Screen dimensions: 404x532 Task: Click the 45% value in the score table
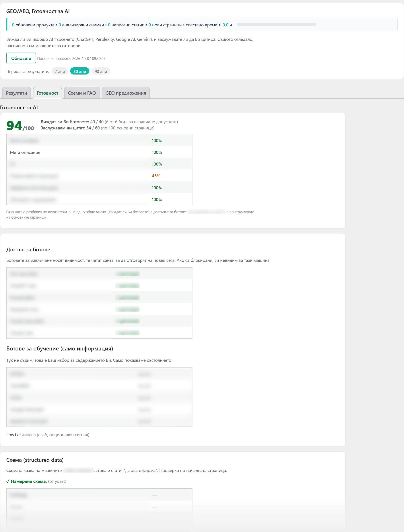click(156, 176)
